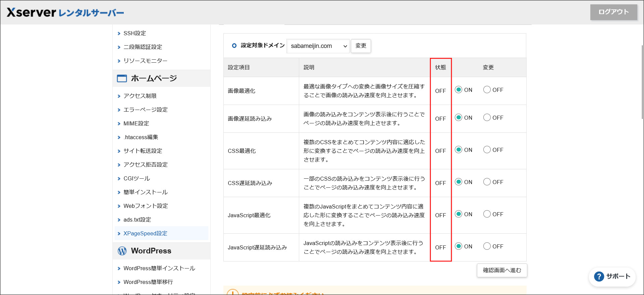Open アクセス拒否設定 in sidebar
This screenshot has width=644, height=295.
145,165
